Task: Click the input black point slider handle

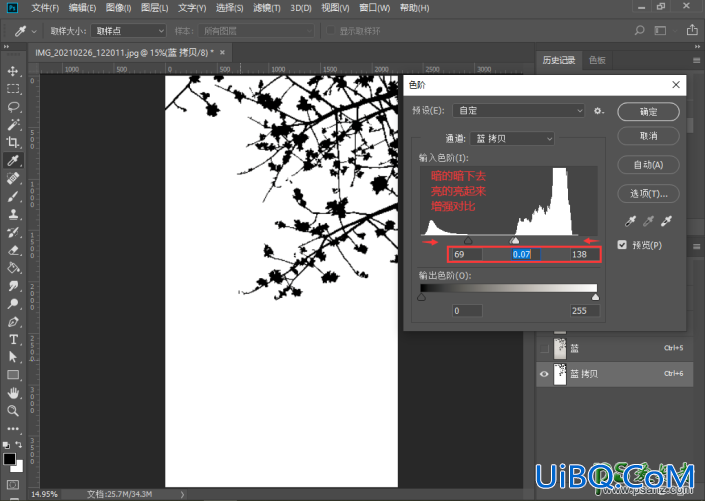Action: coord(468,241)
